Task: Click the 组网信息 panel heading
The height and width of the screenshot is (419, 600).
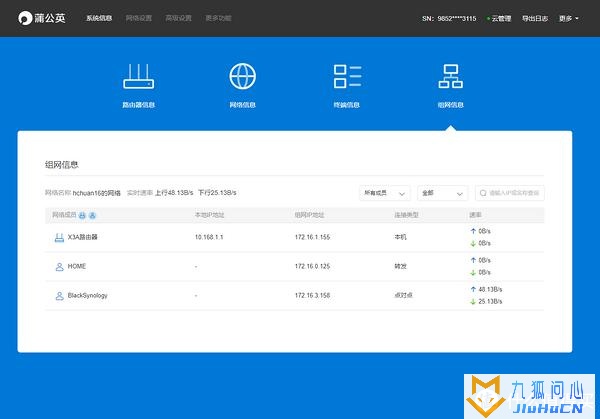Action: 62,165
